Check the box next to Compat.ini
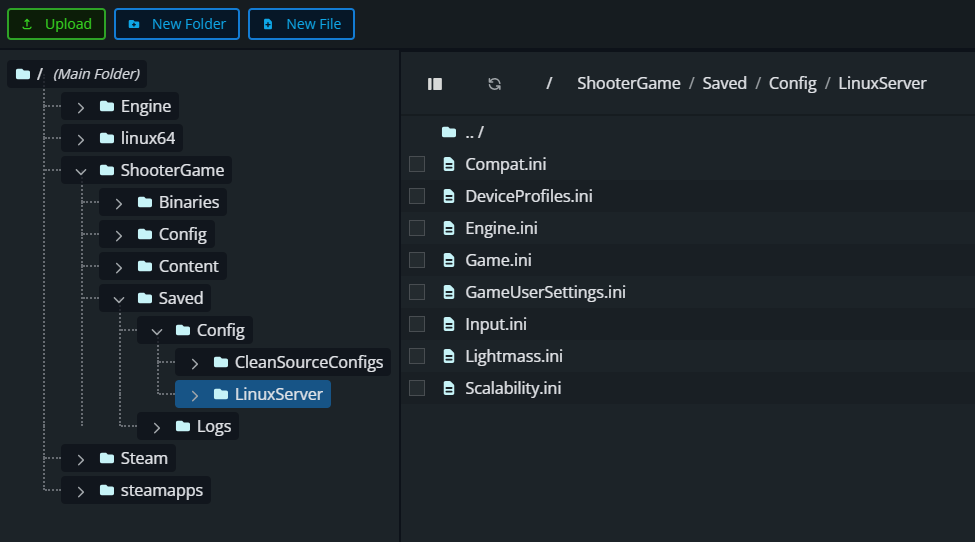The image size is (975, 542). pos(417,164)
